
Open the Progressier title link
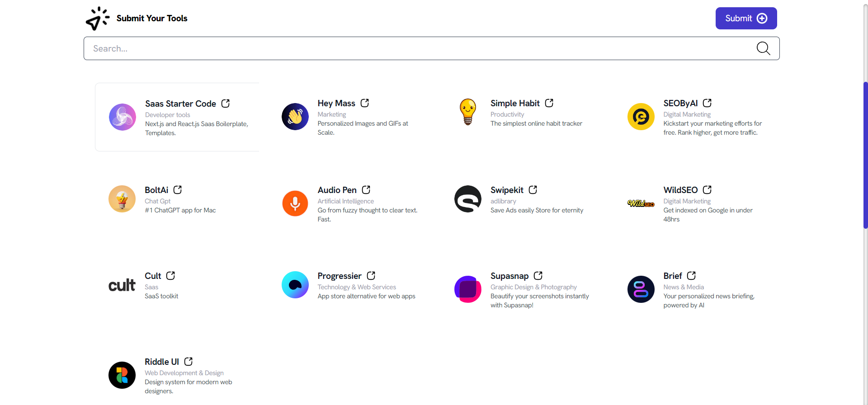click(x=340, y=276)
